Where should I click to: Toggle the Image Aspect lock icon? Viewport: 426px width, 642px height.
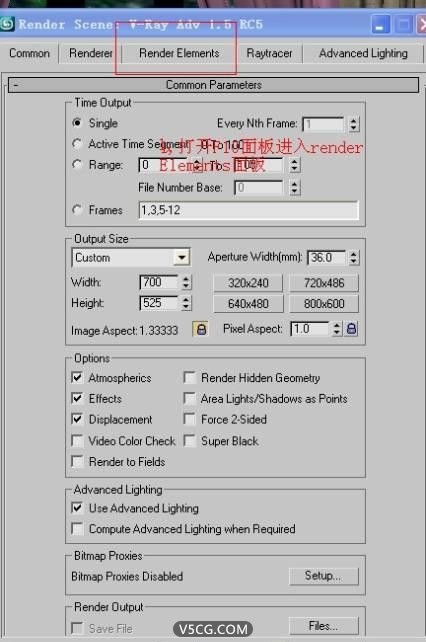pos(201,329)
